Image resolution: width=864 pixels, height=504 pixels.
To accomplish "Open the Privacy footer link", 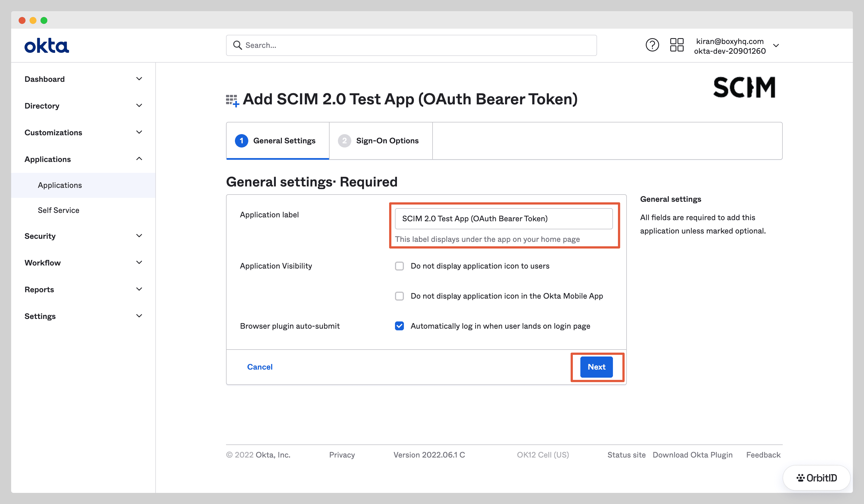I will (342, 455).
